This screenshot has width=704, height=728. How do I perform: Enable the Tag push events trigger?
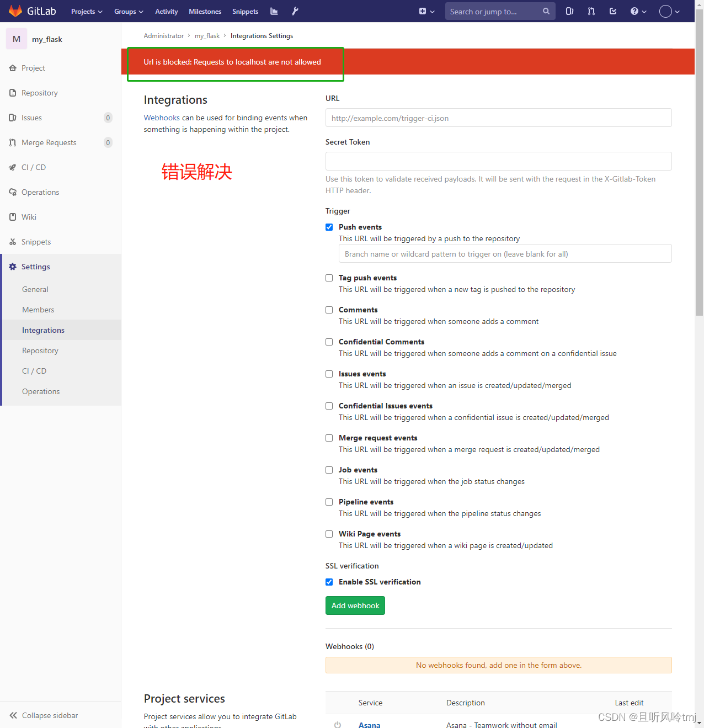[329, 278]
